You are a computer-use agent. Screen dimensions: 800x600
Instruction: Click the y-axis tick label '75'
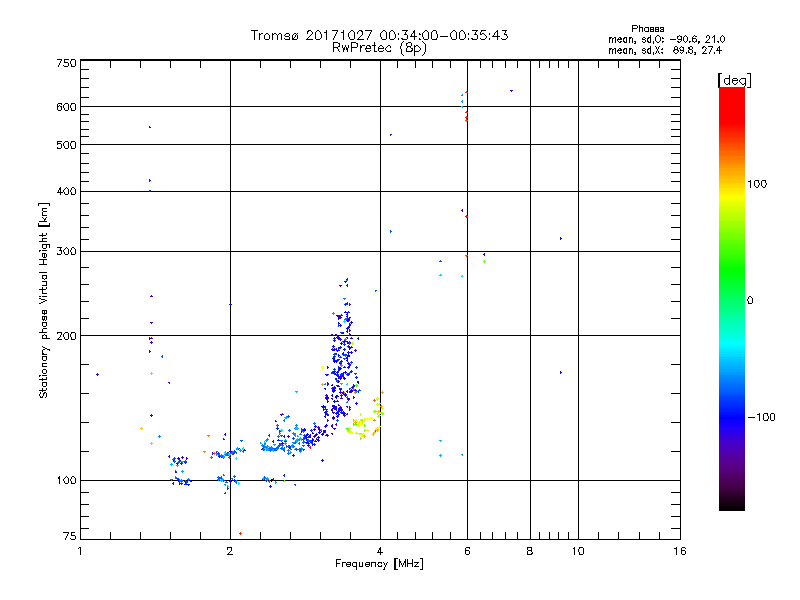70,536
